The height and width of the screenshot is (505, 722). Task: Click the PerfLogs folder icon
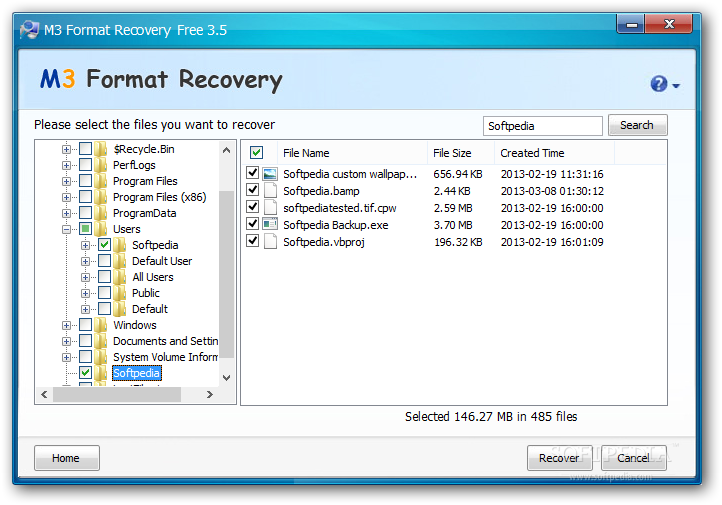pos(101,165)
